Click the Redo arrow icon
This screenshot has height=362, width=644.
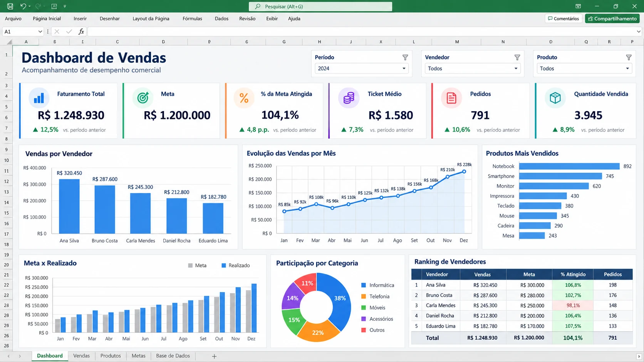tap(38, 6)
